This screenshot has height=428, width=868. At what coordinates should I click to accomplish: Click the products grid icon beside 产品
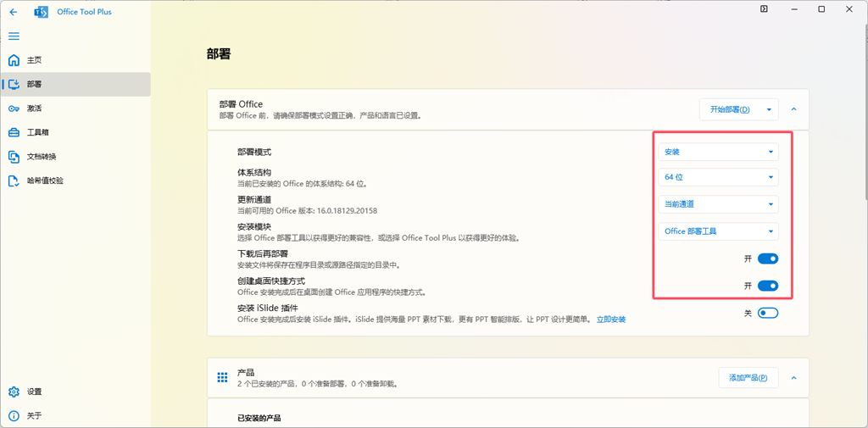coord(223,378)
